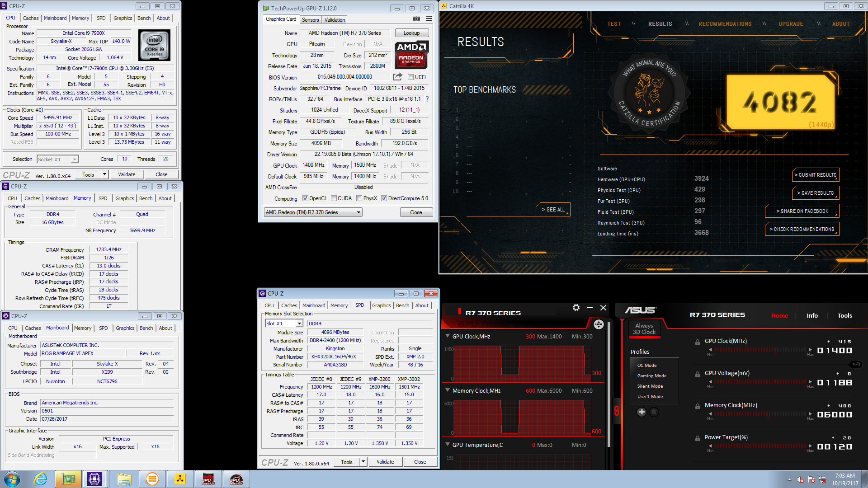868x488 pixels.
Task: Open Tools tab in GPU Tweak
Action: click(844, 315)
